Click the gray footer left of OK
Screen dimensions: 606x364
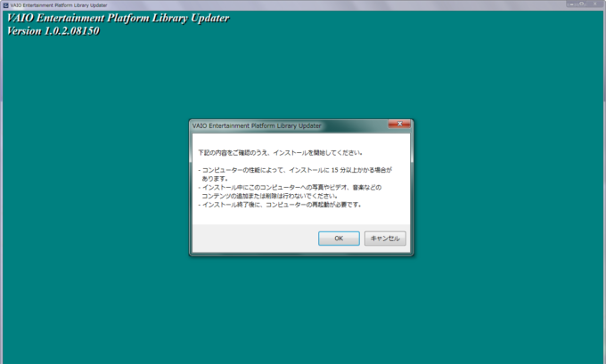pyautogui.click(x=254, y=239)
